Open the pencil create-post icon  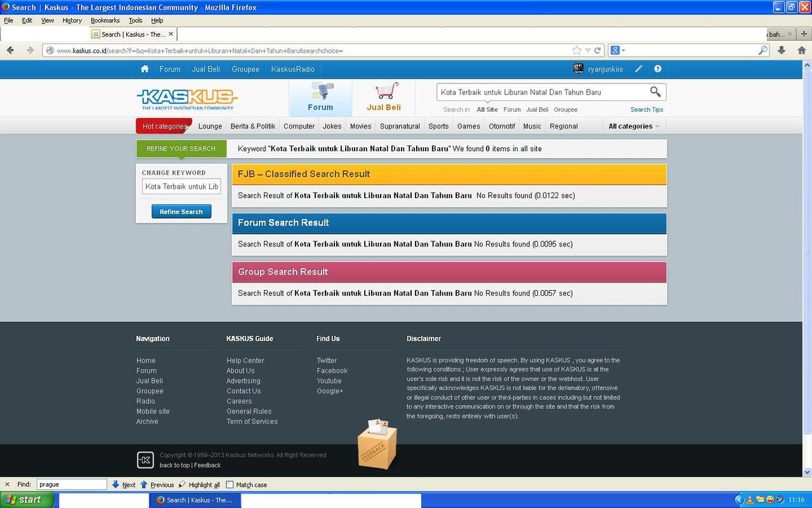coord(639,69)
